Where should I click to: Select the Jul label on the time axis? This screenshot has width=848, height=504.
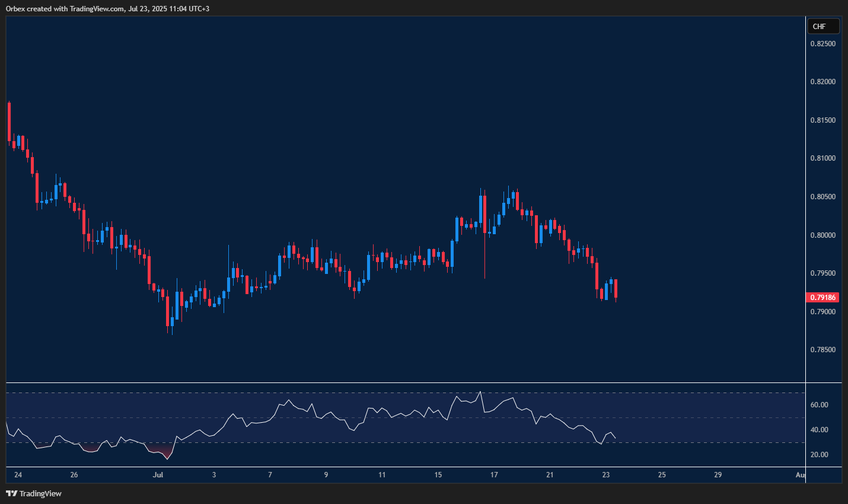tap(158, 475)
